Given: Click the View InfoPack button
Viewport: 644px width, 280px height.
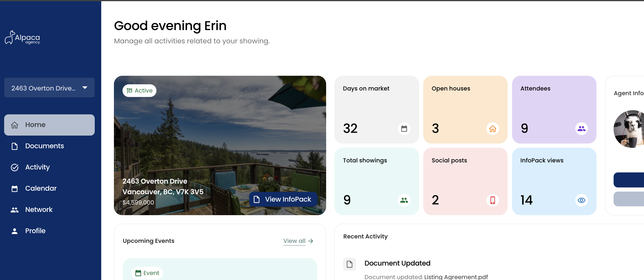Looking at the screenshot, I should [283, 200].
